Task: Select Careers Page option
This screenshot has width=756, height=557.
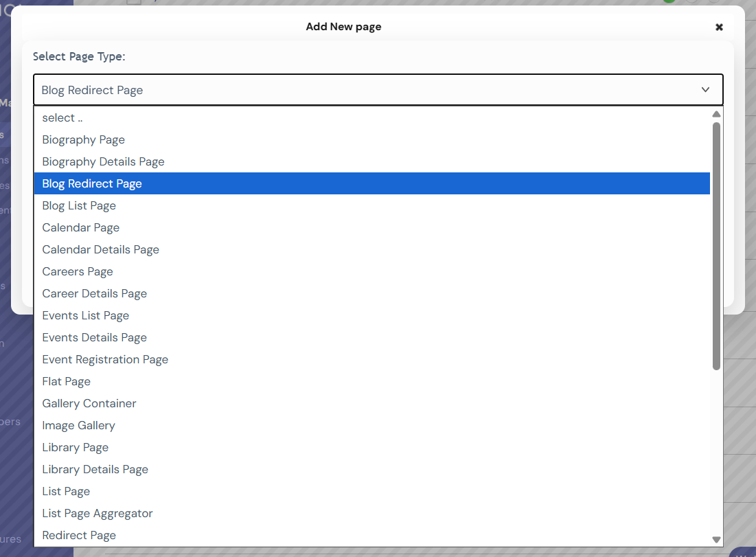Action: tap(371, 271)
